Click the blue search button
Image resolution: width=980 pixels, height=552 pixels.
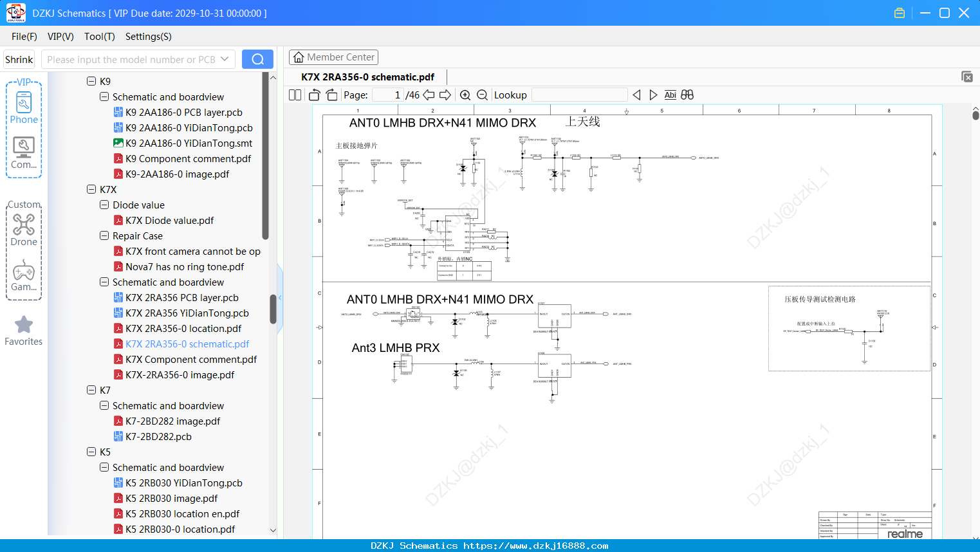click(x=257, y=59)
